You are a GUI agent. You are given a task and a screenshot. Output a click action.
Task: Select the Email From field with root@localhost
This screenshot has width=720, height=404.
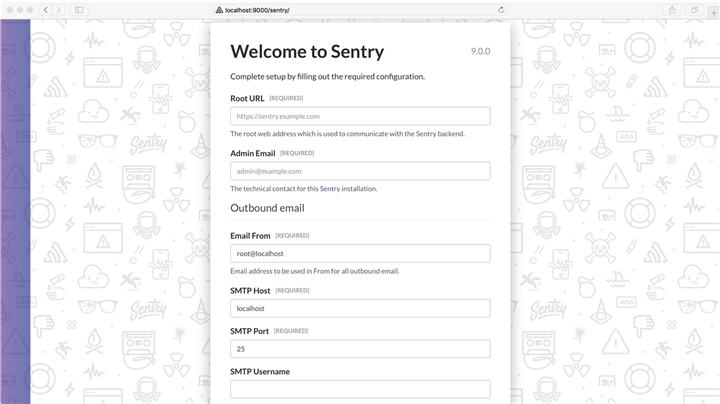(360, 253)
